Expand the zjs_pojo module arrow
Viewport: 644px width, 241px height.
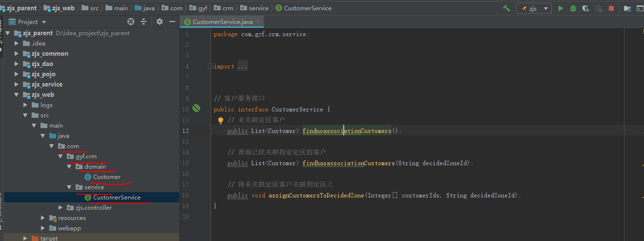click(17, 74)
